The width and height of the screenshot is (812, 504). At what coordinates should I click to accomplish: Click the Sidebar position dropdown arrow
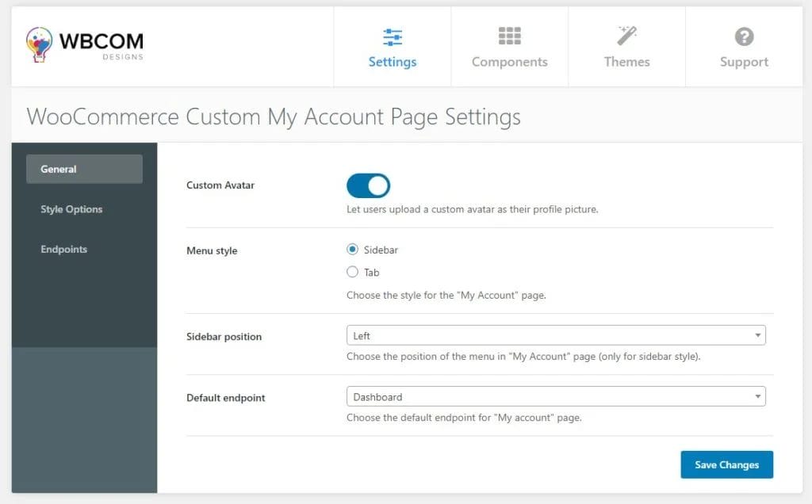pos(759,334)
